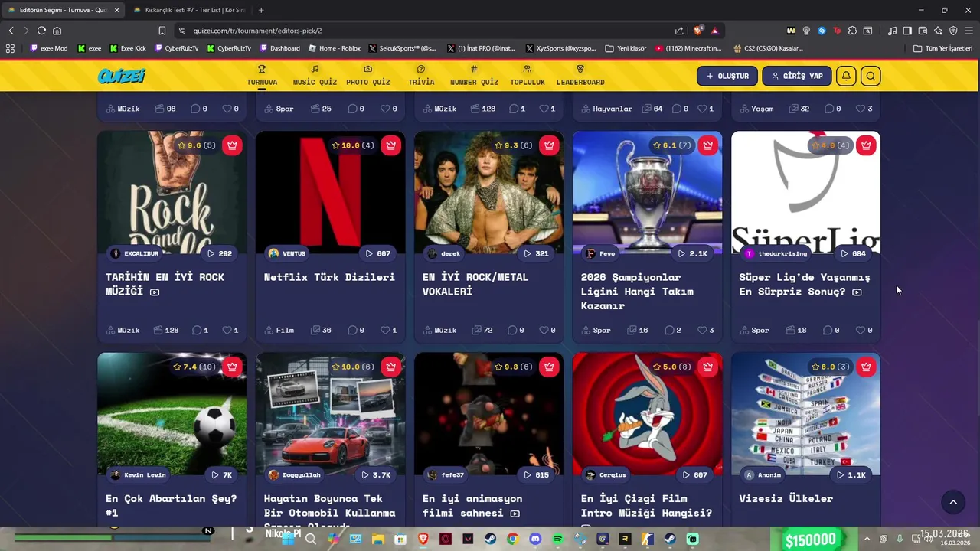980x551 pixels.
Task: Click crown badge on Vizesiz Ülkeler card
Action: click(866, 367)
